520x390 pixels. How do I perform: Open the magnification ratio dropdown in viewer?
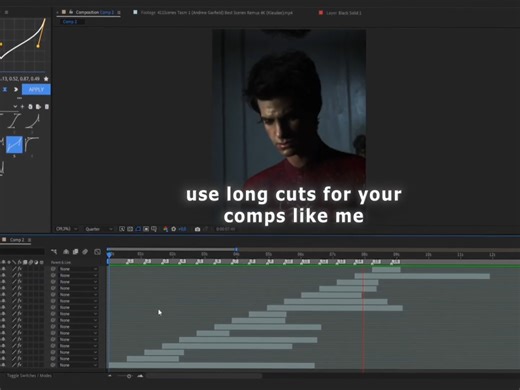[x=66, y=229]
